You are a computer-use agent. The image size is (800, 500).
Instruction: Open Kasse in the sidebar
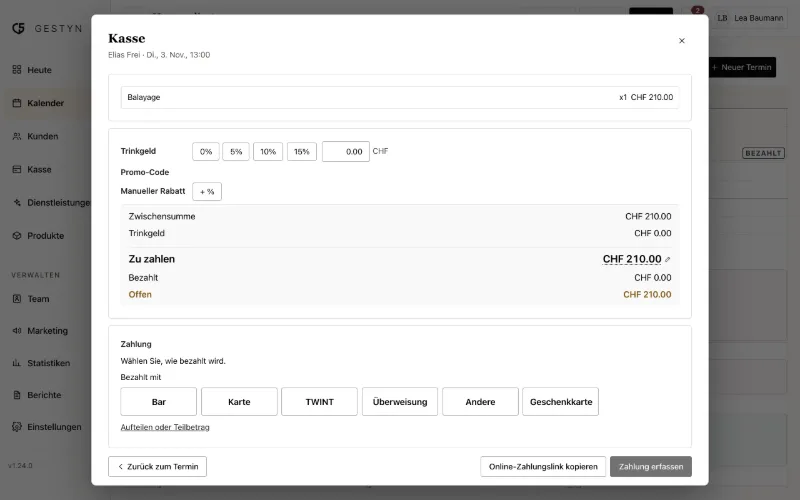39,169
